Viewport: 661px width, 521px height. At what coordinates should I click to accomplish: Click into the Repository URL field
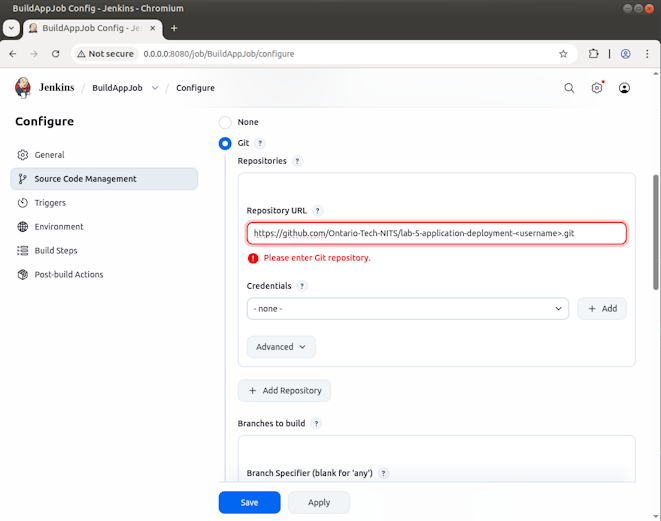click(x=436, y=233)
